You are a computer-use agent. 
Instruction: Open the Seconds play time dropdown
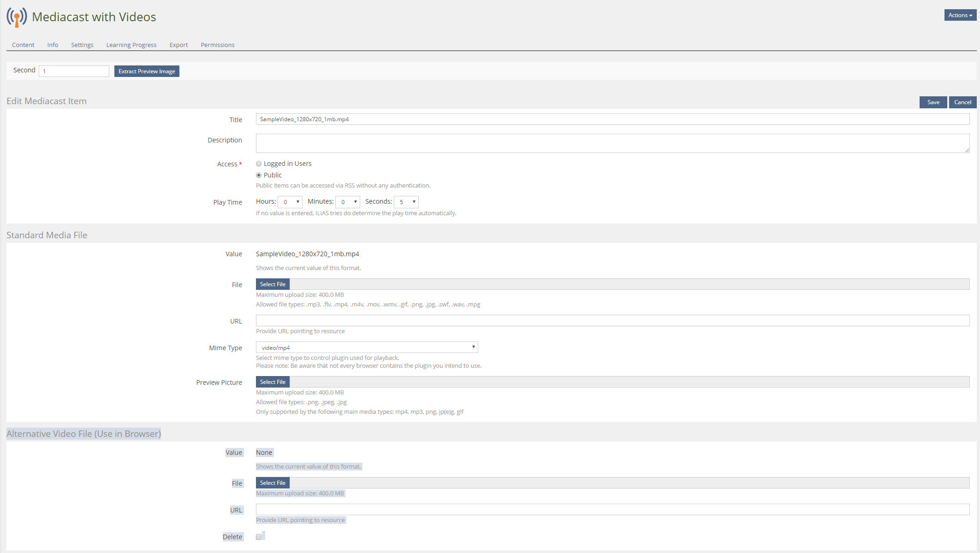click(406, 202)
